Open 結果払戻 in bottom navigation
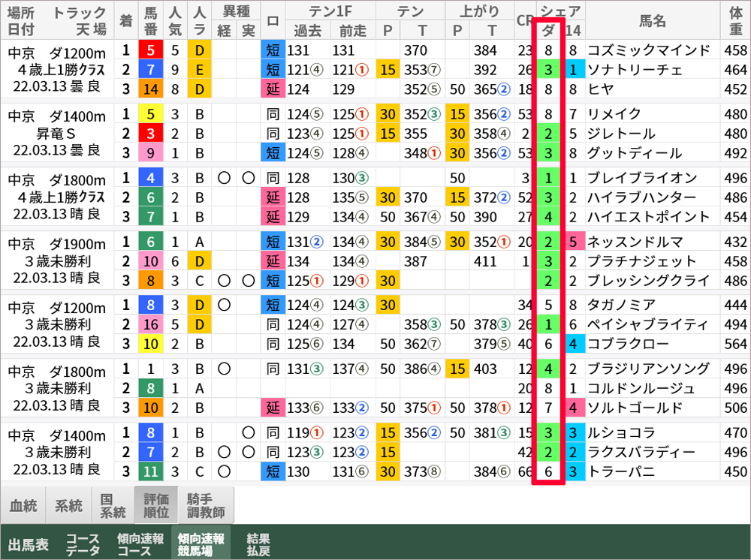Screen dimensions: 751x560 click(258, 545)
